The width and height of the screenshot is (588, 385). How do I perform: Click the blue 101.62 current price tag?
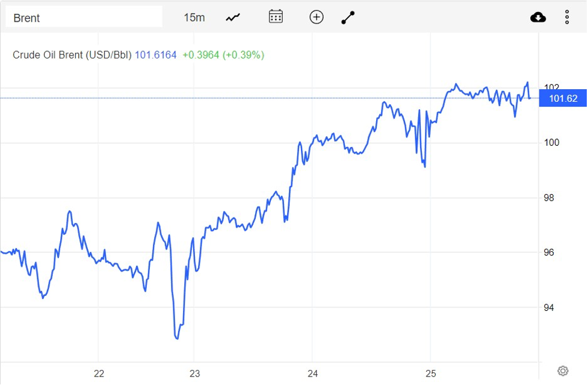(563, 99)
